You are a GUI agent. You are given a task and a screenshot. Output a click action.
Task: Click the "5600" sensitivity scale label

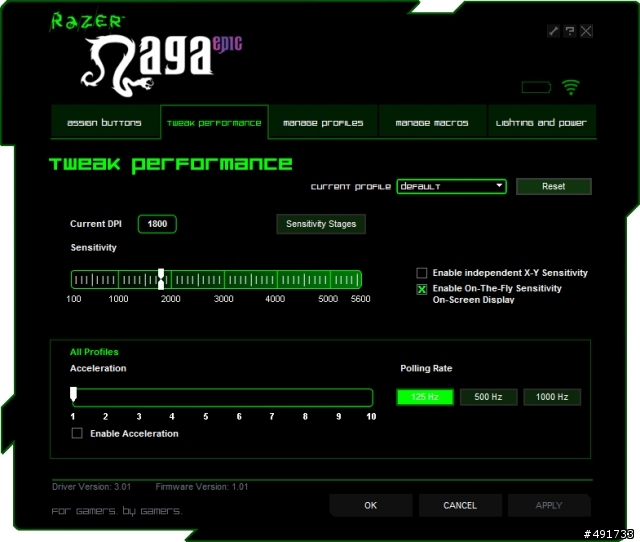click(x=360, y=299)
